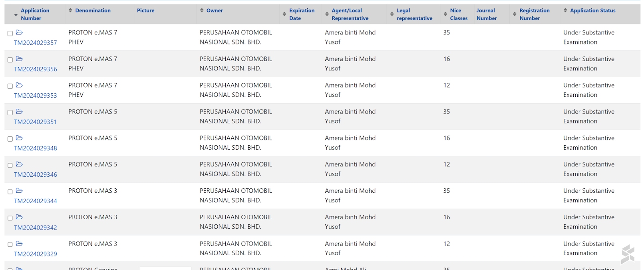Sort by Application Number column arrow
This screenshot has width=644, height=270.
point(16,15)
